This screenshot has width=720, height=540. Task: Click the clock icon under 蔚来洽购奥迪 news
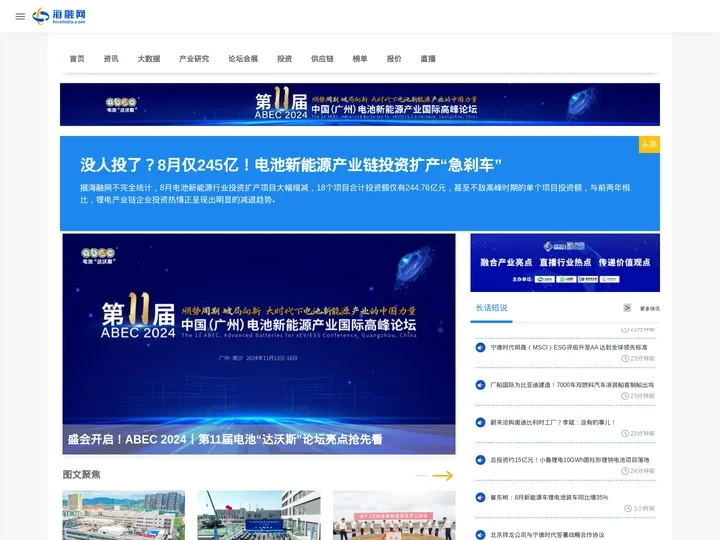tap(625, 433)
